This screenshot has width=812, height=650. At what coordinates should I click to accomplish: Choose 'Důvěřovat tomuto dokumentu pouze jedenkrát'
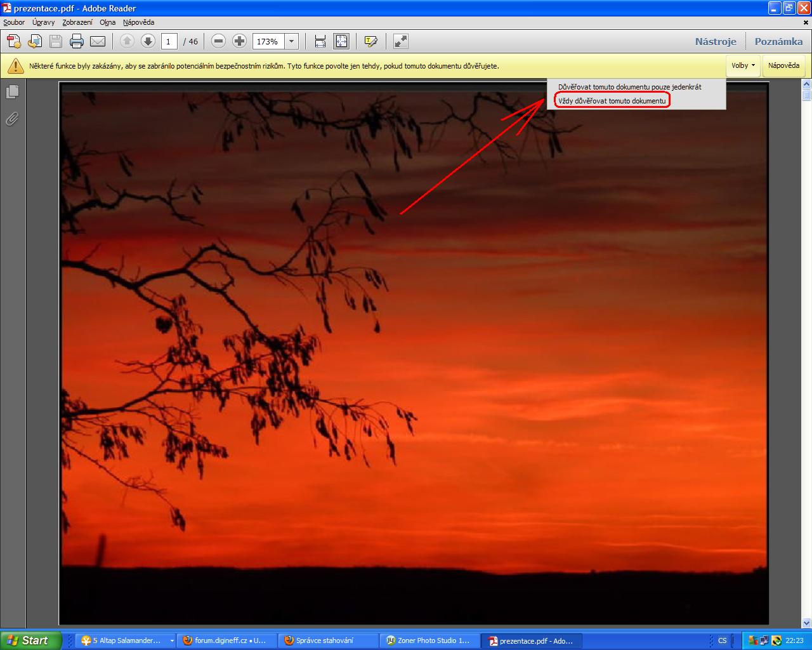[629, 87]
